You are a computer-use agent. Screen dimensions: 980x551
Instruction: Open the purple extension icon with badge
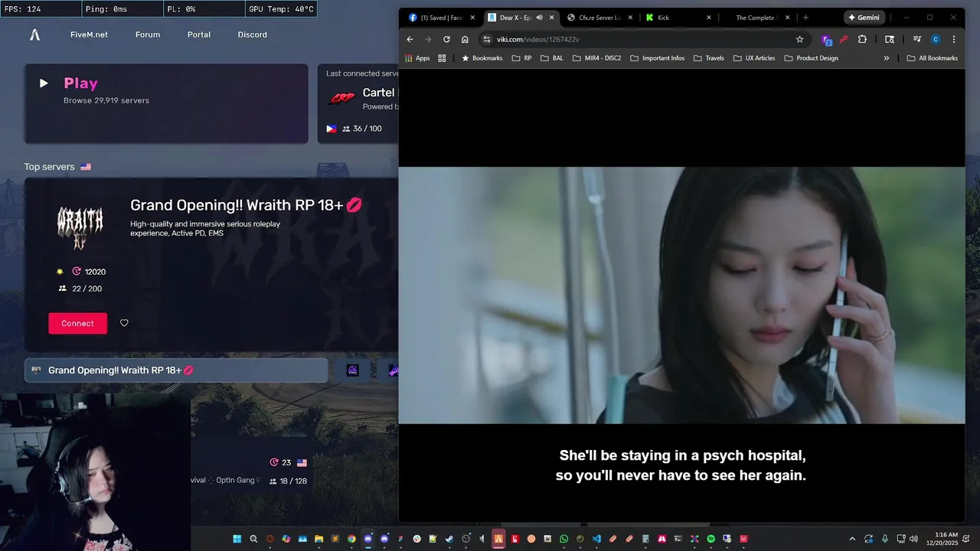click(x=826, y=40)
